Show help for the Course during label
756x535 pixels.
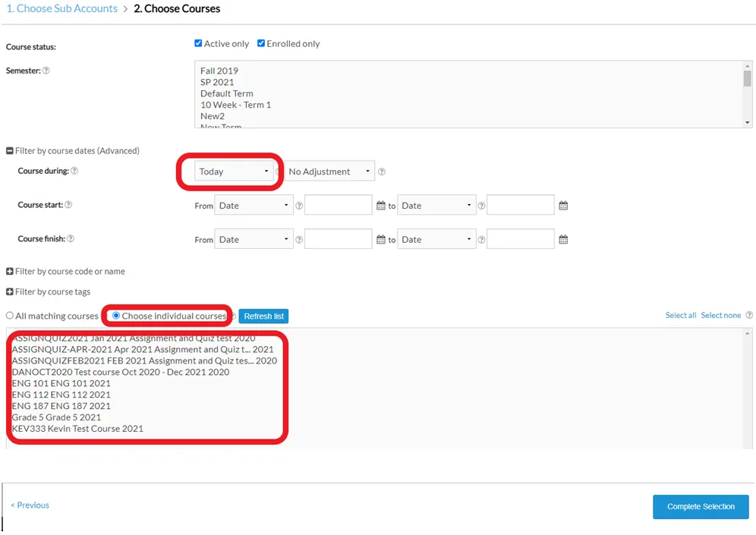point(74,171)
